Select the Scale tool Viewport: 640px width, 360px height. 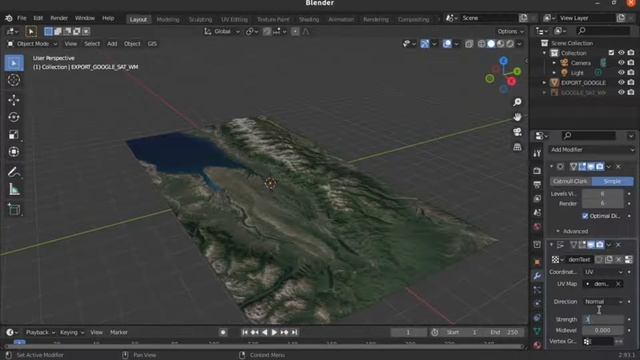point(14,134)
